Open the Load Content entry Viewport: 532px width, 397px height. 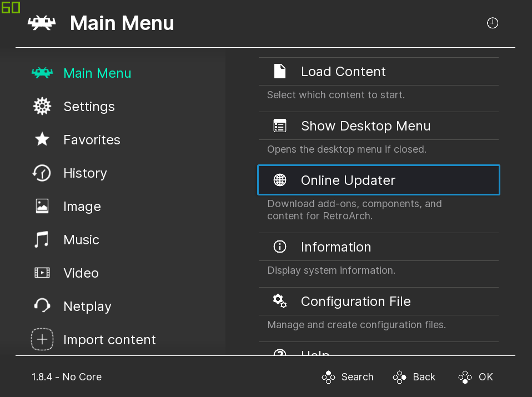point(379,71)
